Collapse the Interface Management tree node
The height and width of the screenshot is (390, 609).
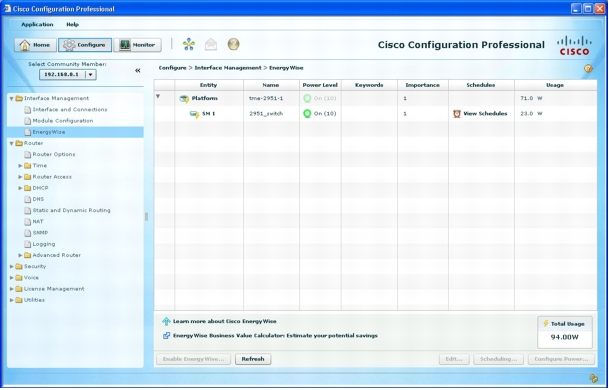click(x=11, y=99)
